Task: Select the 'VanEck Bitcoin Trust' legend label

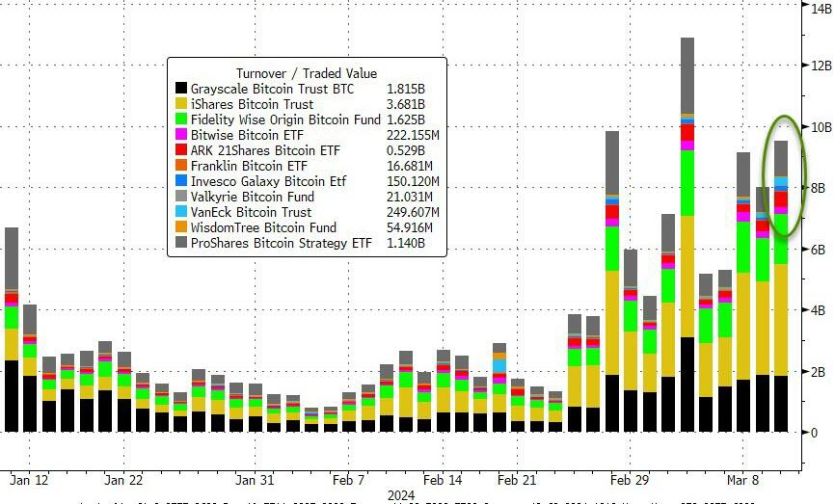Action: (251, 212)
